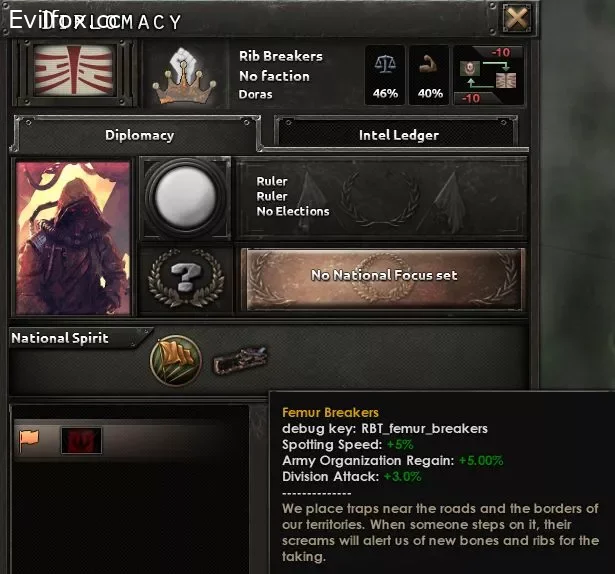Viewport: 615px width, 574px height.
Task: Open the Intel Ledger tab
Action: (398, 135)
